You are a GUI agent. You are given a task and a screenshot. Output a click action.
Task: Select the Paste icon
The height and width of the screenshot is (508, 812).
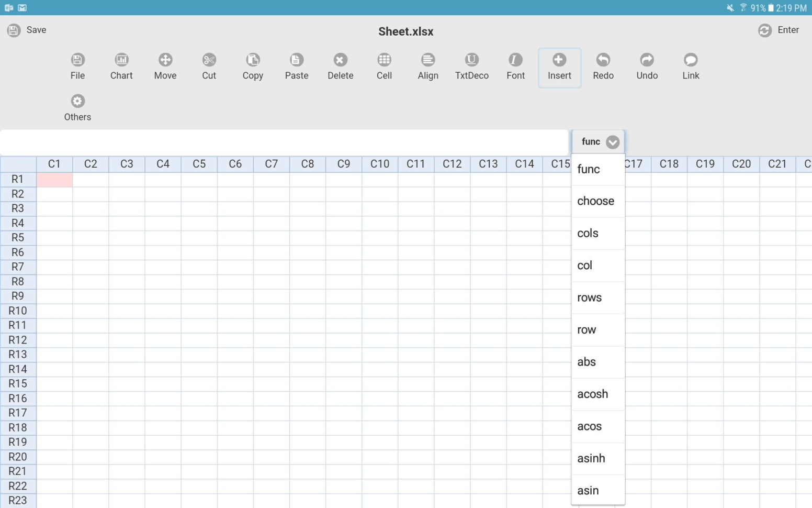click(296, 65)
